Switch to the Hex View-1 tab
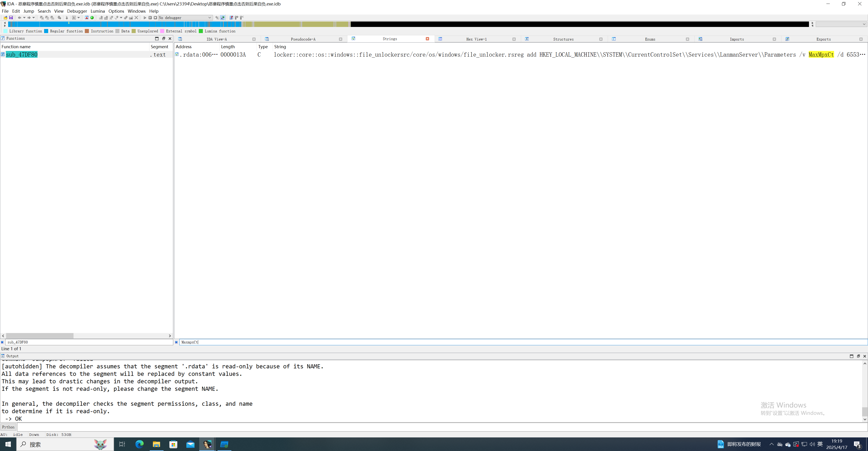The width and height of the screenshot is (868, 451). [x=476, y=39]
